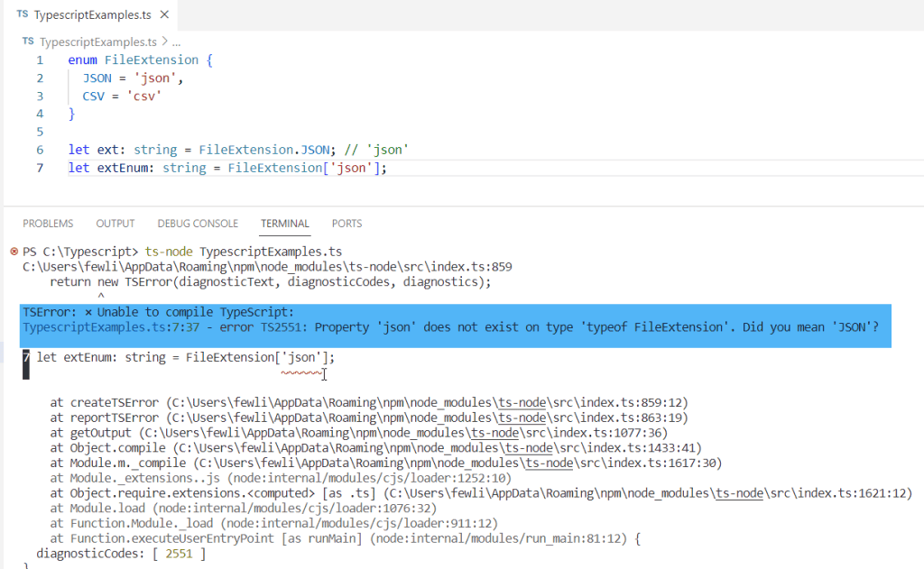Image resolution: width=924 pixels, height=569 pixels.
Task: Open the PORTS panel tab
Action: pos(346,224)
